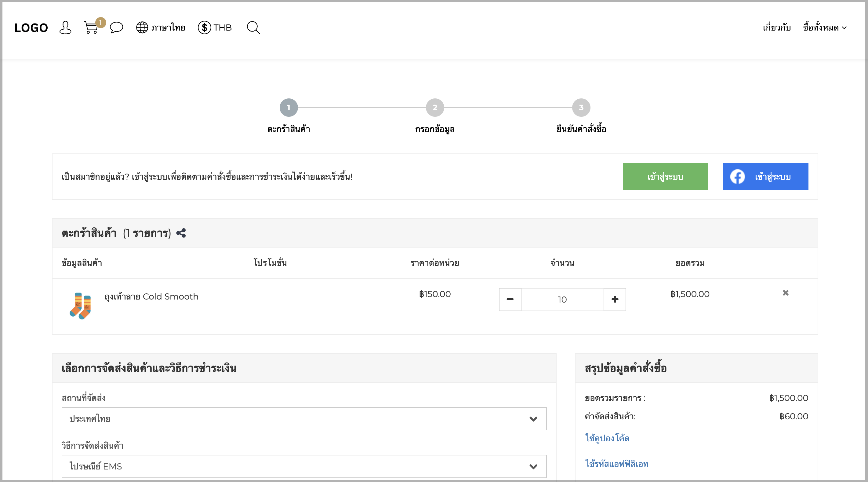
Task: Click the sock product thumbnail
Action: coord(80,306)
